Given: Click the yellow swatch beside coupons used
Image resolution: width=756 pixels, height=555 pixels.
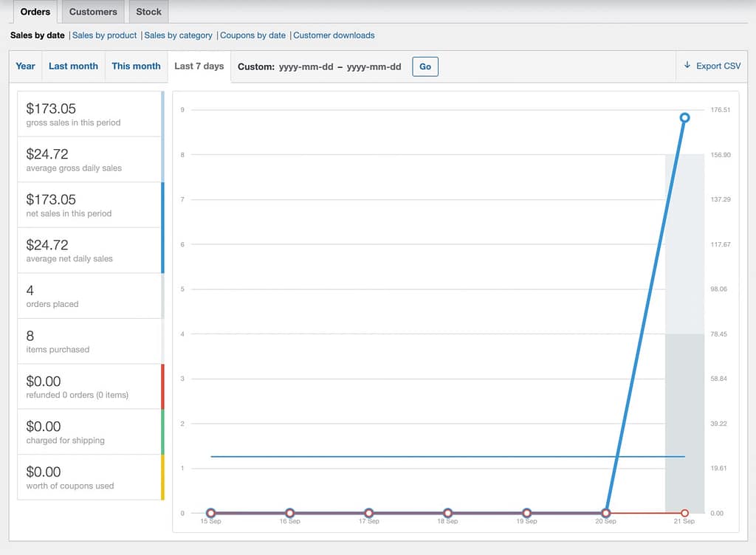Looking at the screenshot, I should click(162, 478).
